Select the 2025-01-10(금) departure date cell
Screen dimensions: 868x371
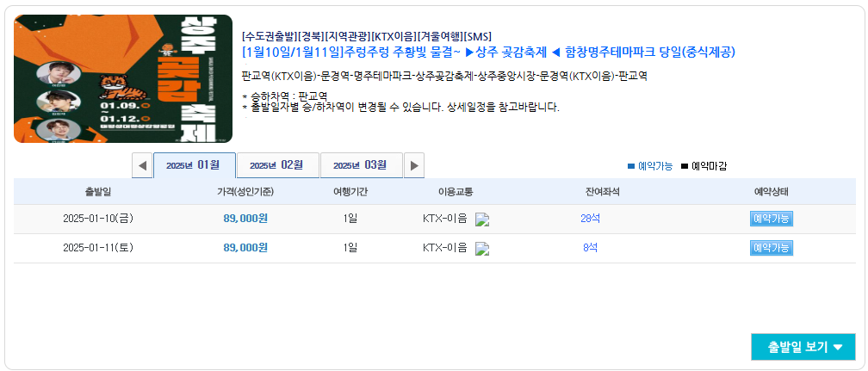[98, 219]
